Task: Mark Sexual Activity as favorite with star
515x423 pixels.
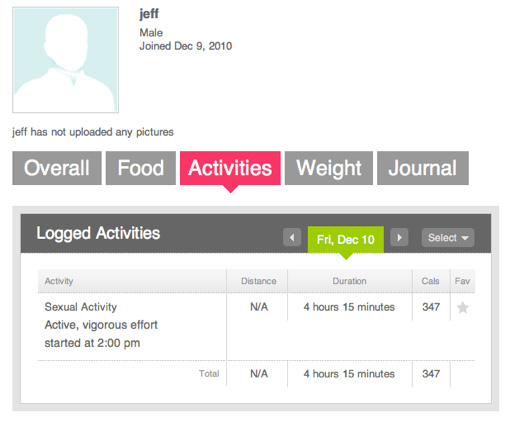Action: [x=463, y=308]
